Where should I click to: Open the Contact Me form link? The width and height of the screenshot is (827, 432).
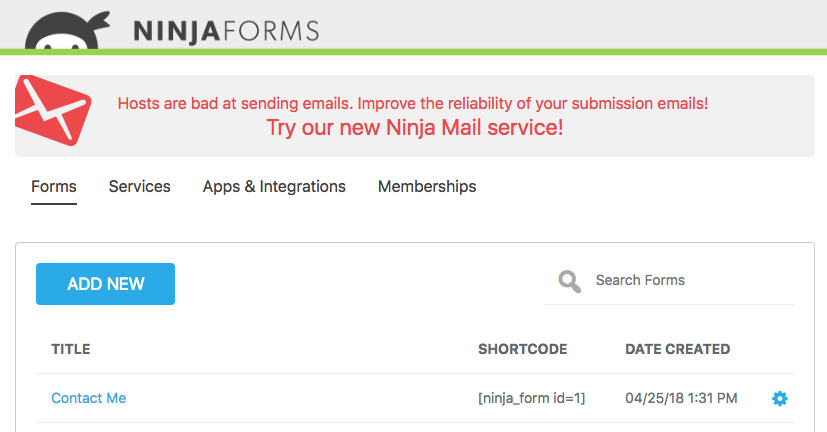(89, 398)
